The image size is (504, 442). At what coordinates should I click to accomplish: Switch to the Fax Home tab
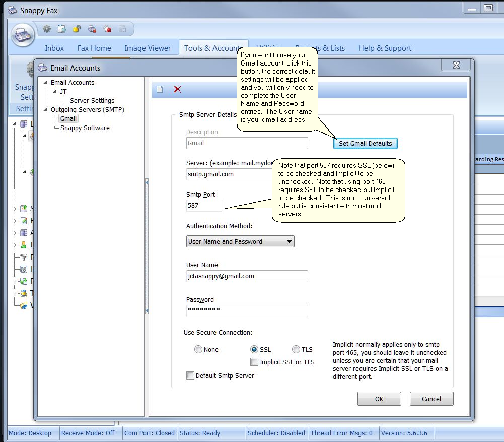click(x=94, y=48)
